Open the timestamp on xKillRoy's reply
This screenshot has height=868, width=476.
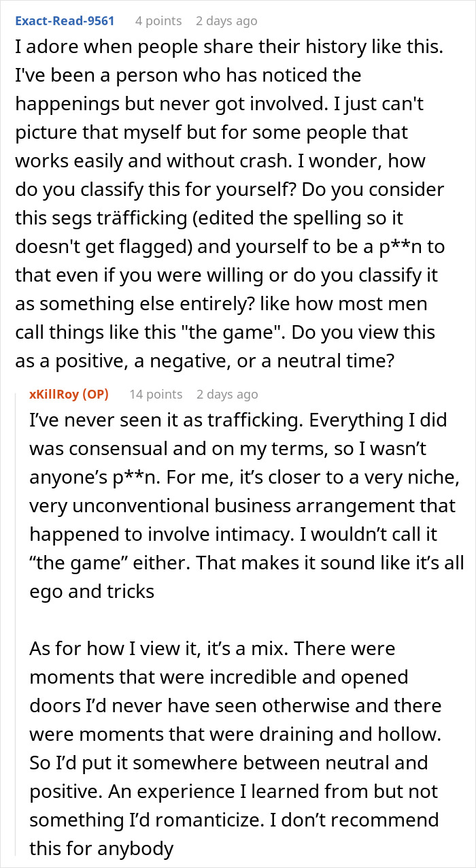227,394
